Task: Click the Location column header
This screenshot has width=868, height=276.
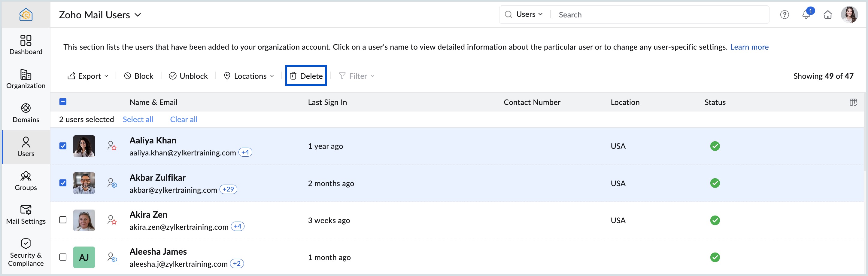Action: 625,102
